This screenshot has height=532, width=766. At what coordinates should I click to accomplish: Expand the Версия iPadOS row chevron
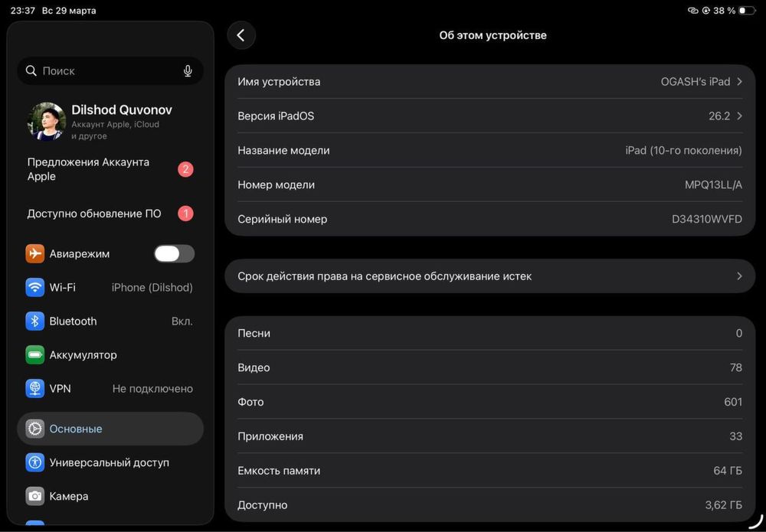[x=740, y=116]
